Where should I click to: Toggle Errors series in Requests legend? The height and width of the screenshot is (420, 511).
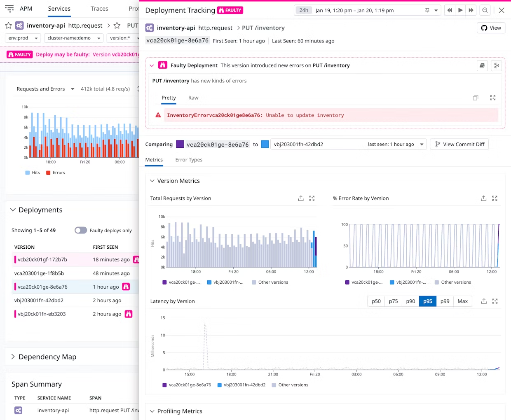point(56,173)
